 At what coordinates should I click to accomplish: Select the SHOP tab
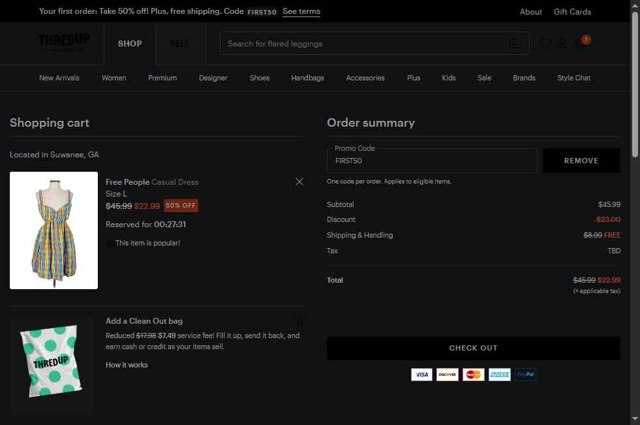point(130,44)
